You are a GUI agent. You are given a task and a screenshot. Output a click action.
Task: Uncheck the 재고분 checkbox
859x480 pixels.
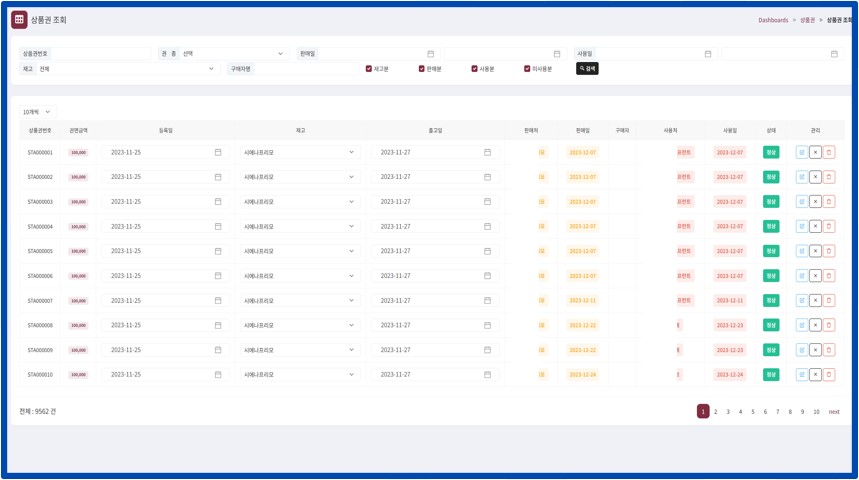pyautogui.click(x=369, y=69)
